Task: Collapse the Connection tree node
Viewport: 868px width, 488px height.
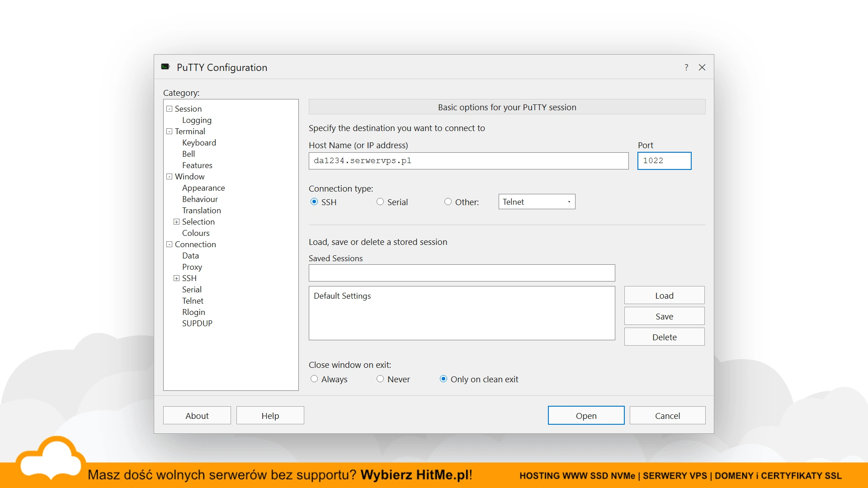Action: tap(170, 244)
